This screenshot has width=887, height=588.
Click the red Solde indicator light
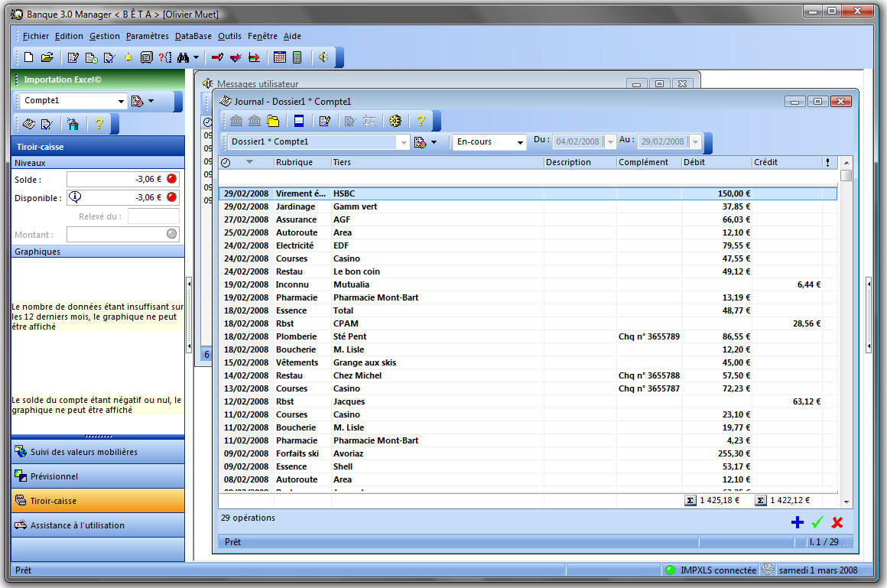(171, 179)
